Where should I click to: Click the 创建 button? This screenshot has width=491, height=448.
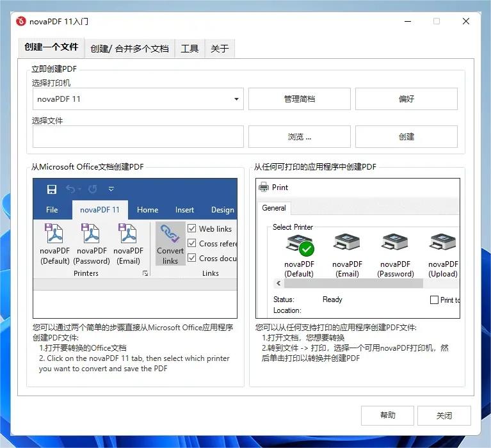(x=406, y=136)
